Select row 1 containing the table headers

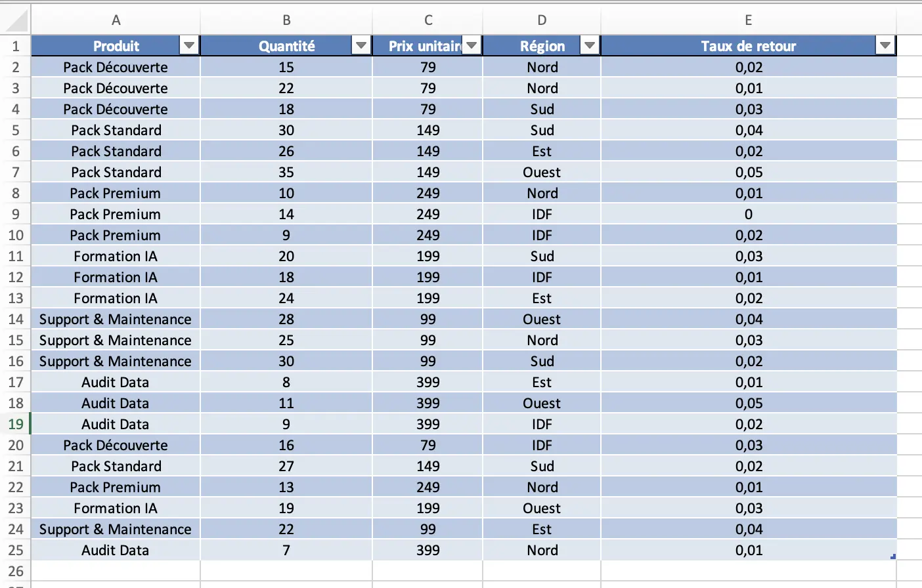16,45
